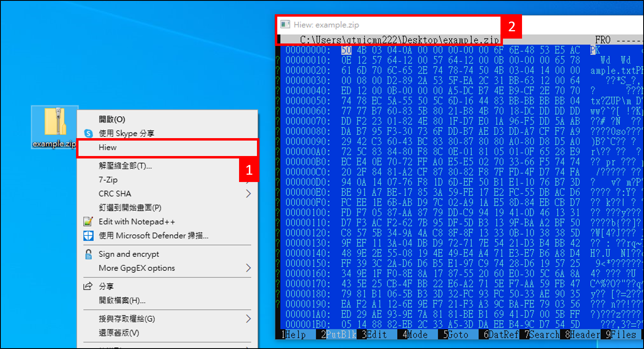The image size is (644, 349).
Task: Click the Notepad++ icon in context menu
Action: pos(88,221)
